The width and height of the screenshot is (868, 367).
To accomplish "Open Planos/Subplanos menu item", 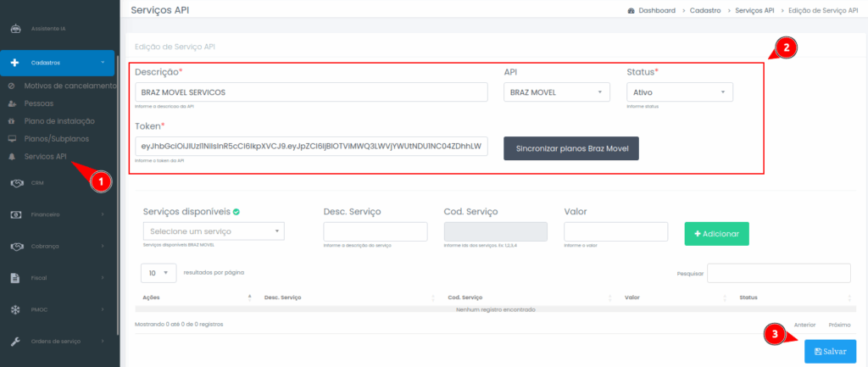I will pos(57,138).
